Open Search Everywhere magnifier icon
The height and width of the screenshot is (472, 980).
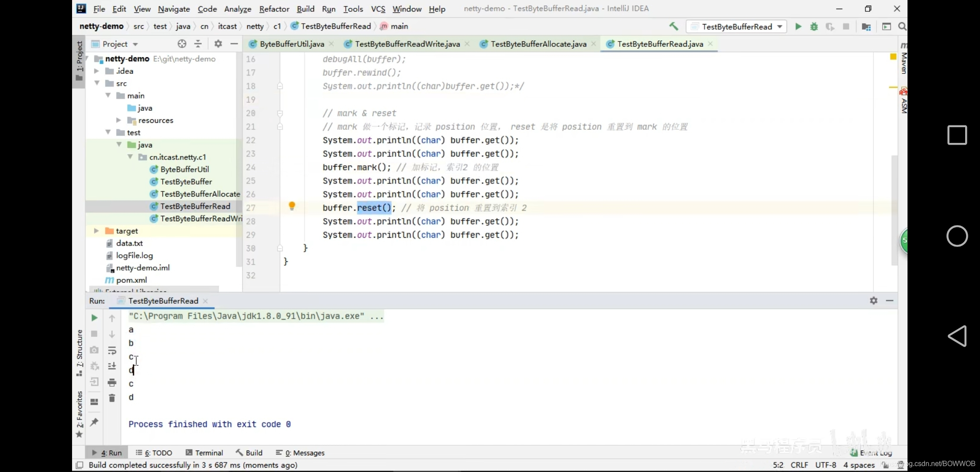click(x=902, y=27)
